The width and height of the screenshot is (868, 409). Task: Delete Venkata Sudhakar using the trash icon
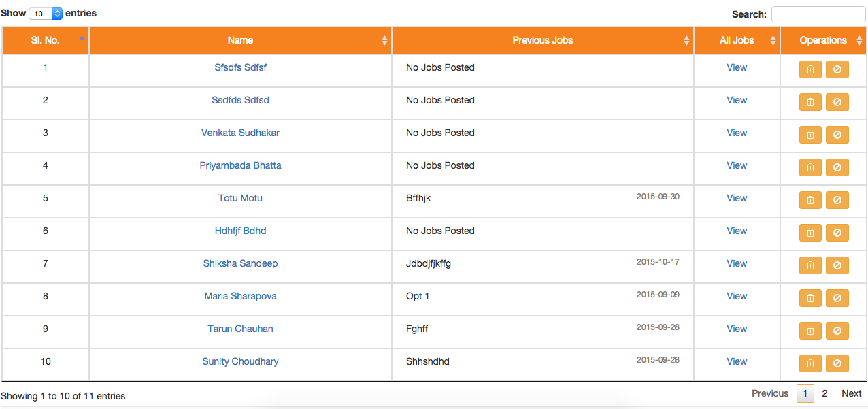point(810,135)
